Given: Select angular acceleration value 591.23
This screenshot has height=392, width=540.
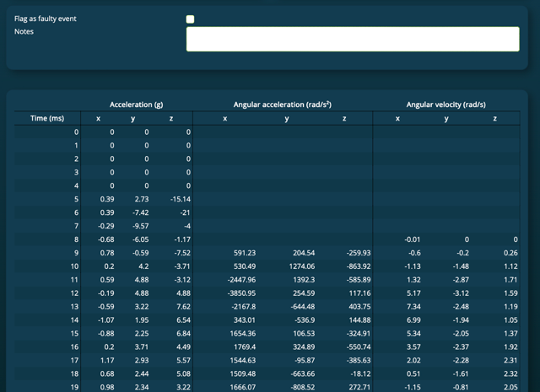Looking at the screenshot, I should point(245,253).
